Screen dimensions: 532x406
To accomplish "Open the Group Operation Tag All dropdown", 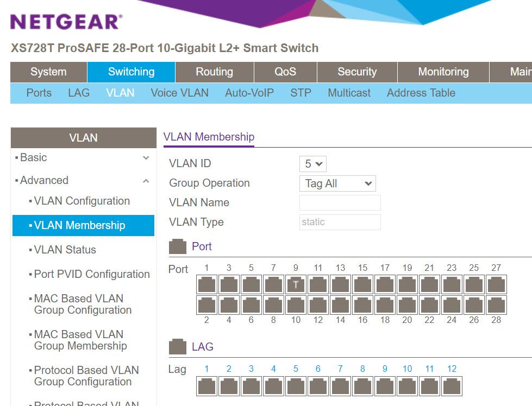I will tap(337, 183).
